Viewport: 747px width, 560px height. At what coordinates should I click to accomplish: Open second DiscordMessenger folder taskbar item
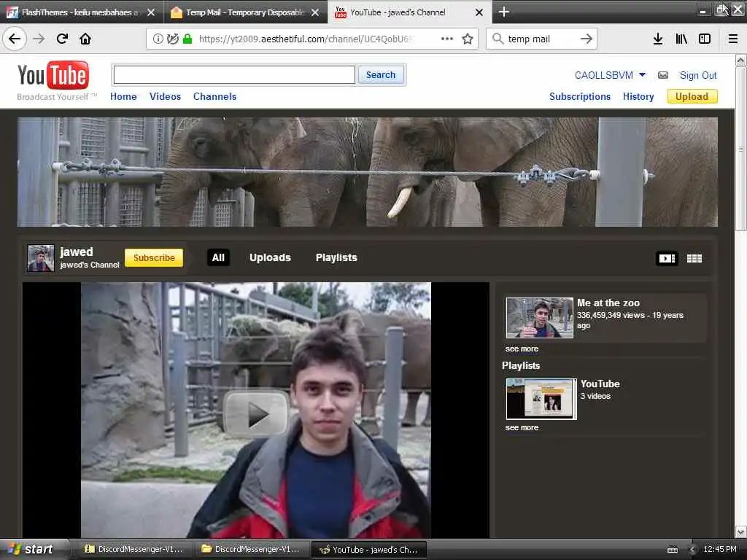[x=252, y=549]
